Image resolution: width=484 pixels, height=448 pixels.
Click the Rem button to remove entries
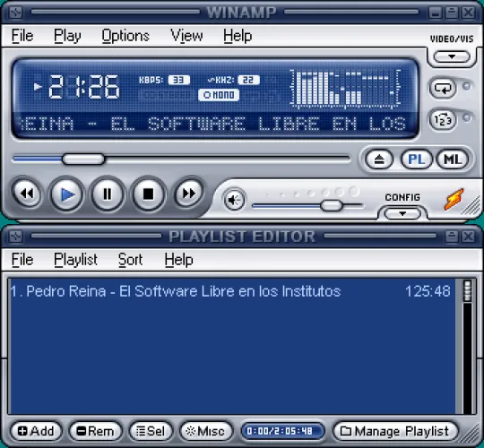click(x=96, y=431)
